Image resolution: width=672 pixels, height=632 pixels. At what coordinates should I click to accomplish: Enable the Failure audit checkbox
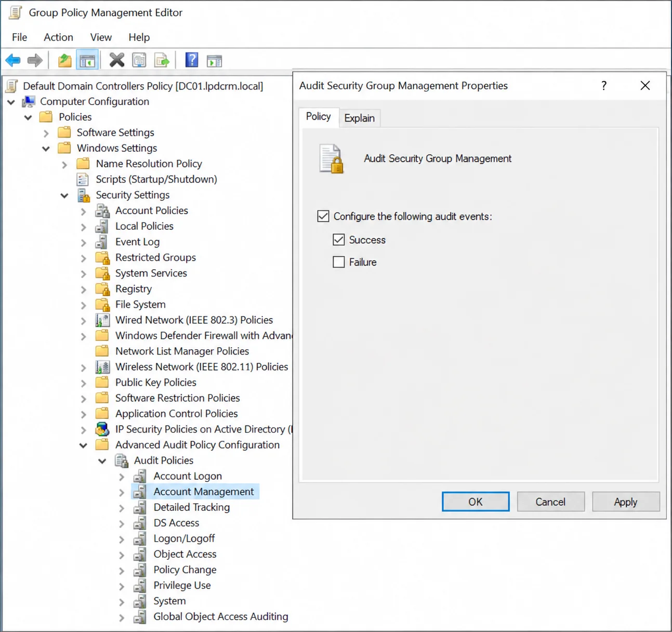coord(339,262)
